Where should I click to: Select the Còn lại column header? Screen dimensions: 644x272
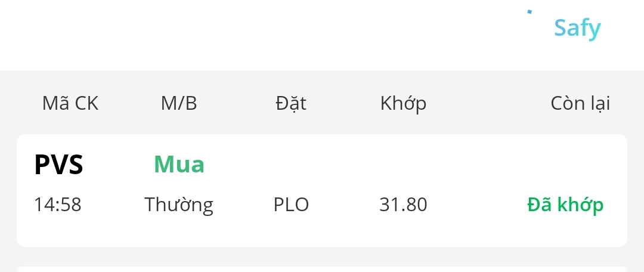[x=580, y=103]
